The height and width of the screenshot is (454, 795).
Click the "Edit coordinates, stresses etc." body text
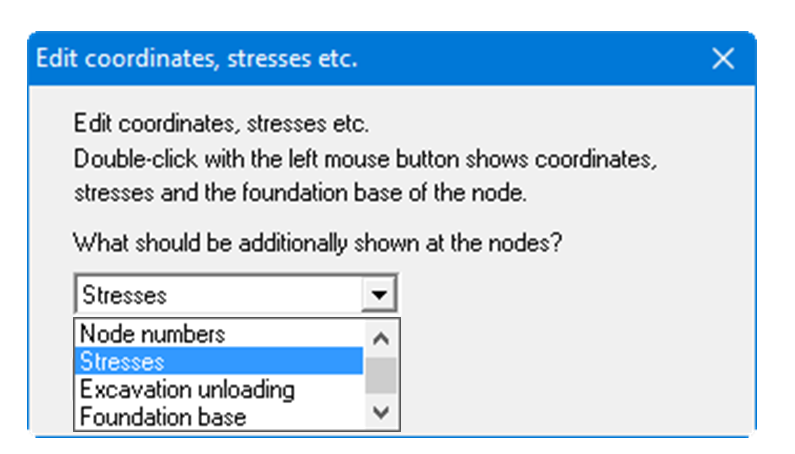click(x=221, y=126)
